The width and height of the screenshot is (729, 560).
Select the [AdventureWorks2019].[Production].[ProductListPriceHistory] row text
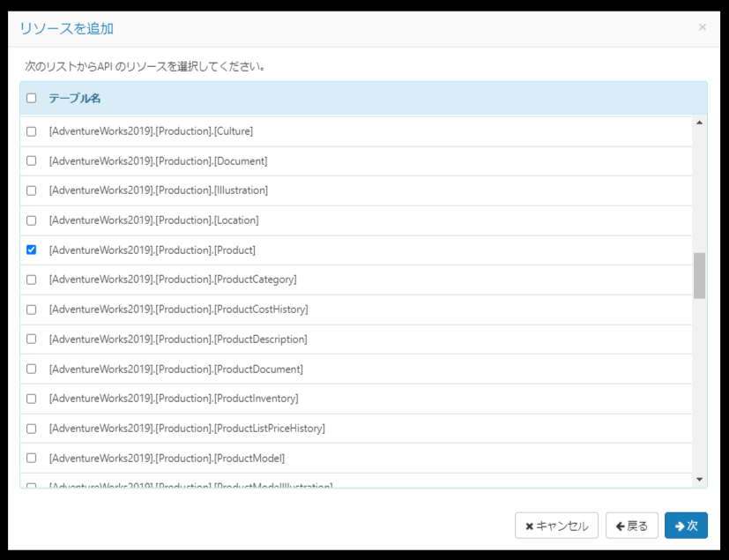187,429
